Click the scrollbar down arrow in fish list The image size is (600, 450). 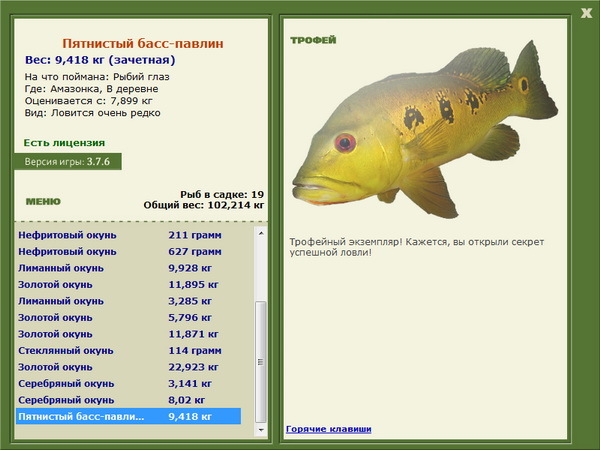(261, 430)
